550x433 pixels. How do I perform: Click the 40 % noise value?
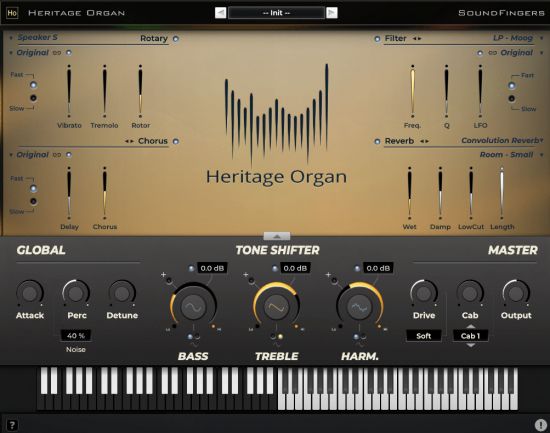pos(76,335)
